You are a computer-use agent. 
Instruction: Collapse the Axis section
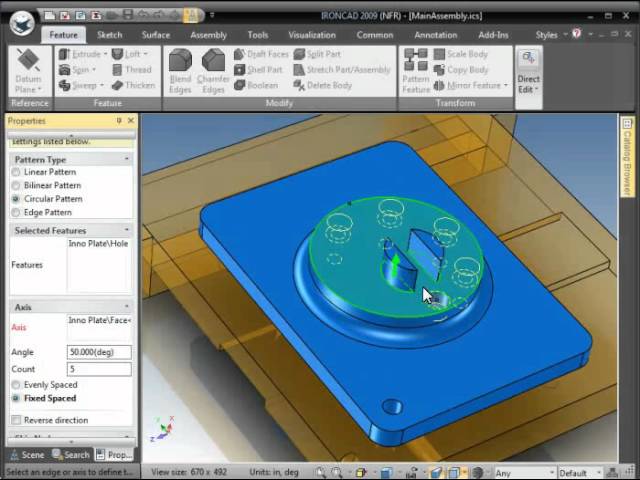click(x=127, y=306)
